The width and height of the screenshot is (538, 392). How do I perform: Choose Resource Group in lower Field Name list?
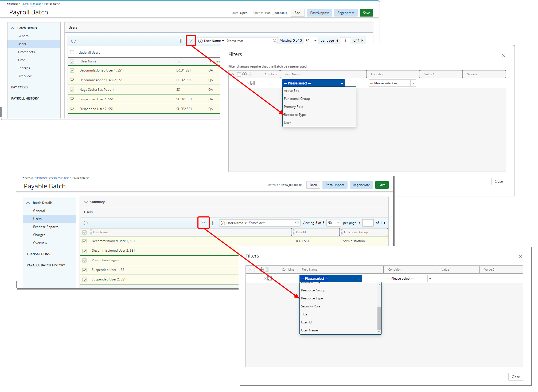pyautogui.click(x=338, y=290)
